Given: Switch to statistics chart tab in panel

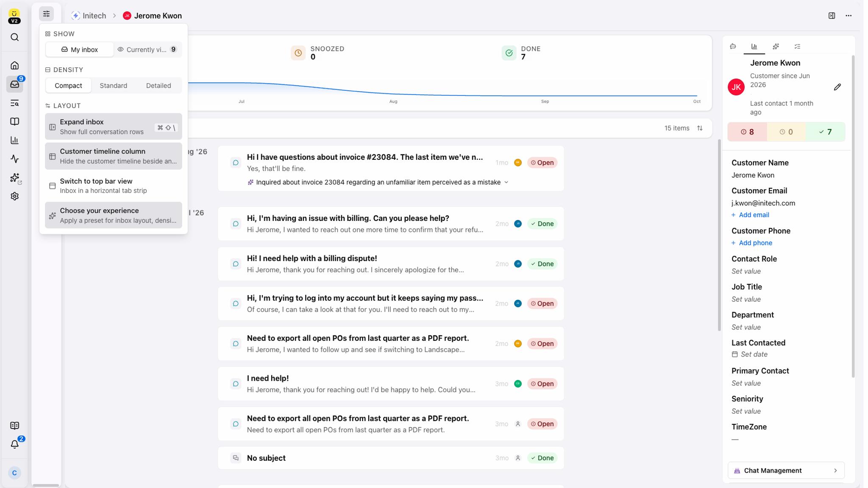Looking at the screenshot, I should pyautogui.click(x=754, y=47).
